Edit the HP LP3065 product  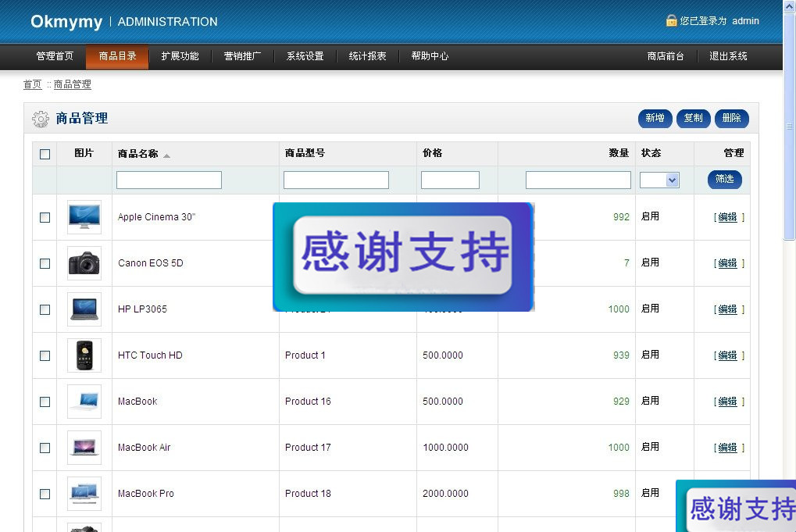click(727, 309)
